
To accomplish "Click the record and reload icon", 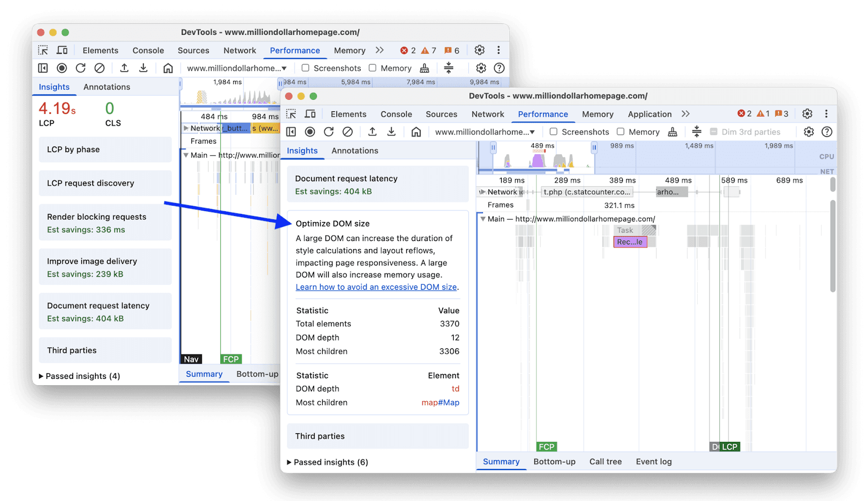I will (x=329, y=131).
